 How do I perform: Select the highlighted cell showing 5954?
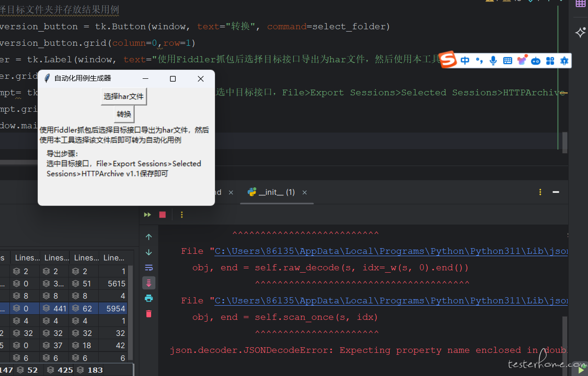pyautogui.click(x=113, y=309)
